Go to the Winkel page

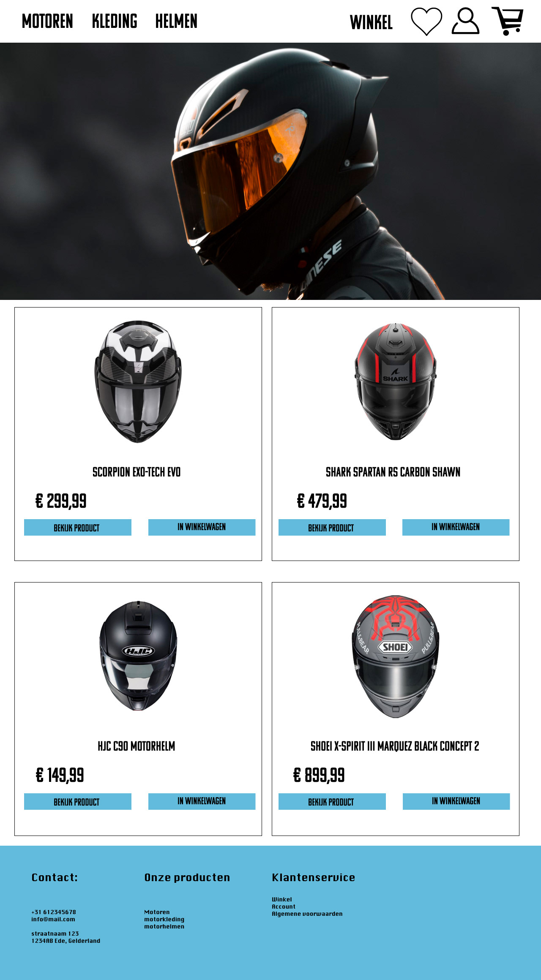(x=372, y=23)
